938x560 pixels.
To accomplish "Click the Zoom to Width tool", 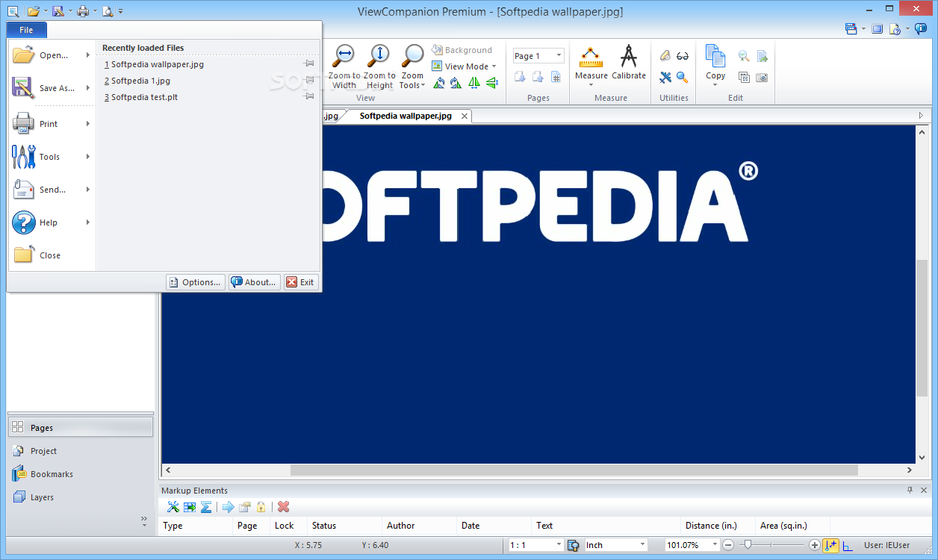I will (x=344, y=66).
